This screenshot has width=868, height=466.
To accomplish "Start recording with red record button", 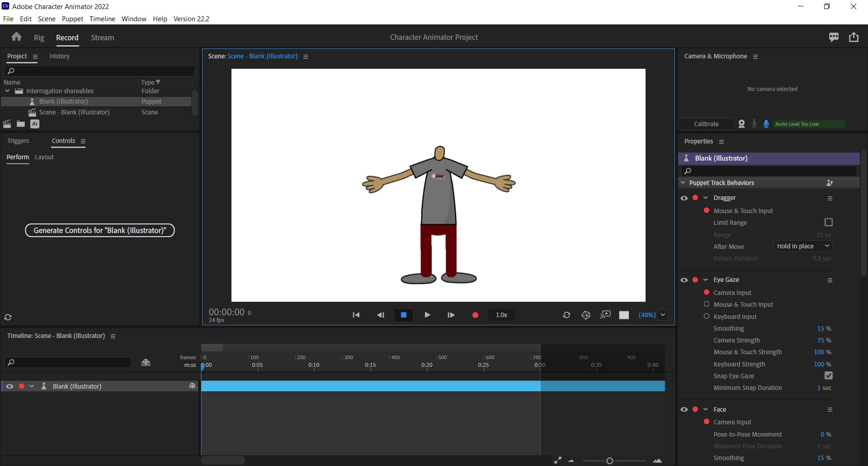I will (475, 315).
